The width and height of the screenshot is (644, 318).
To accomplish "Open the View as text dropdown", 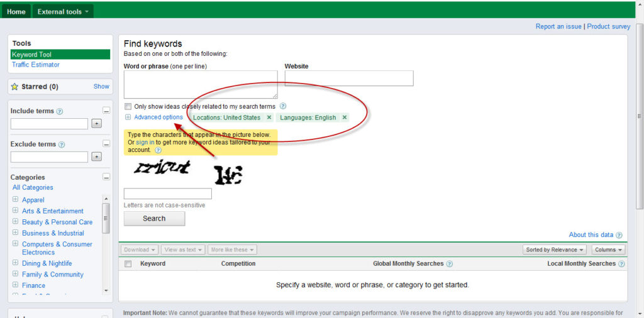I will point(183,249).
